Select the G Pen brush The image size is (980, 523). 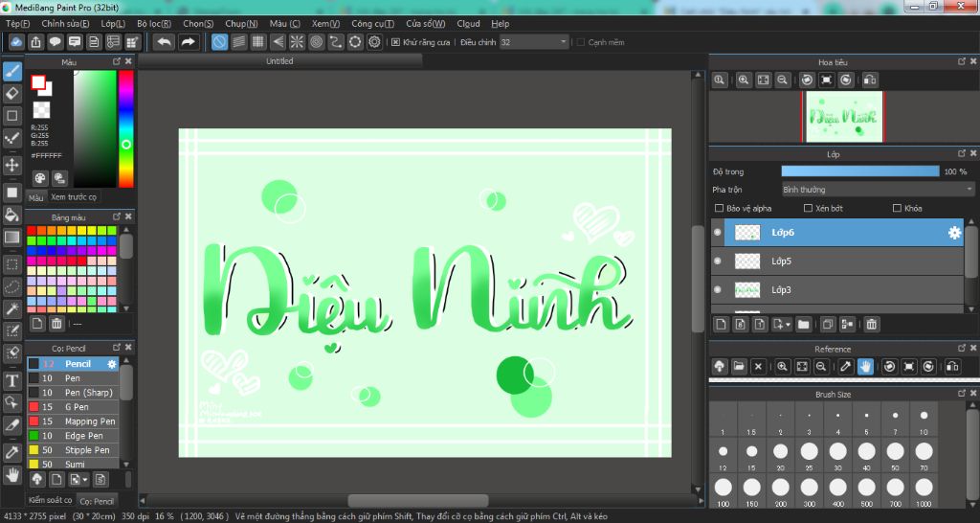point(73,407)
